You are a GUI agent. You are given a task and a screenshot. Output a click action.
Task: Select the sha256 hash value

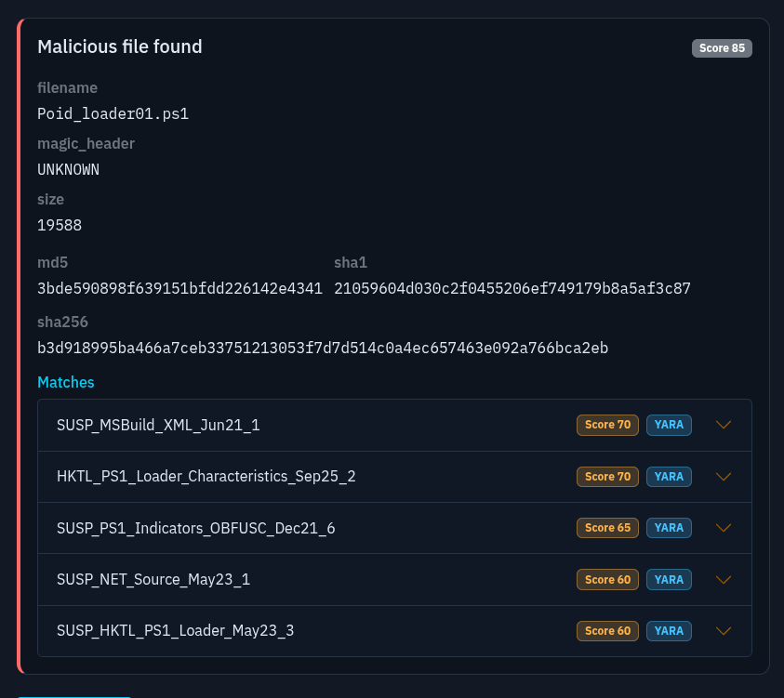pos(322,348)
